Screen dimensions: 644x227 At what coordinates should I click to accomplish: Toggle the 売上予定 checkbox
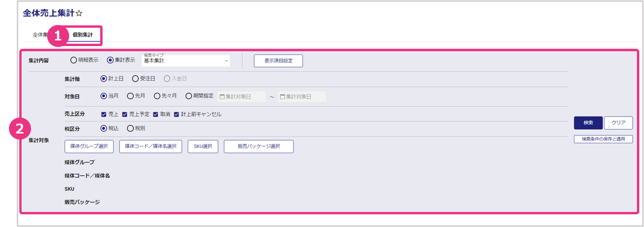[125, 114]
